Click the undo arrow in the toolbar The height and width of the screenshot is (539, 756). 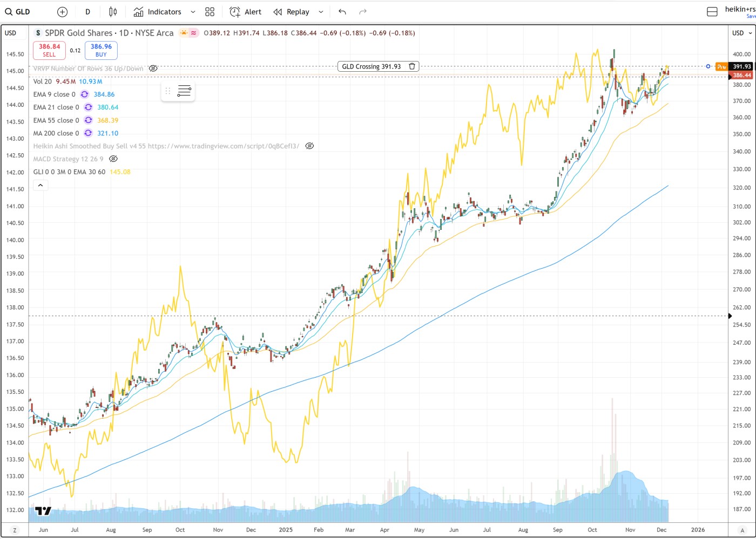click(x=342, y=12)
